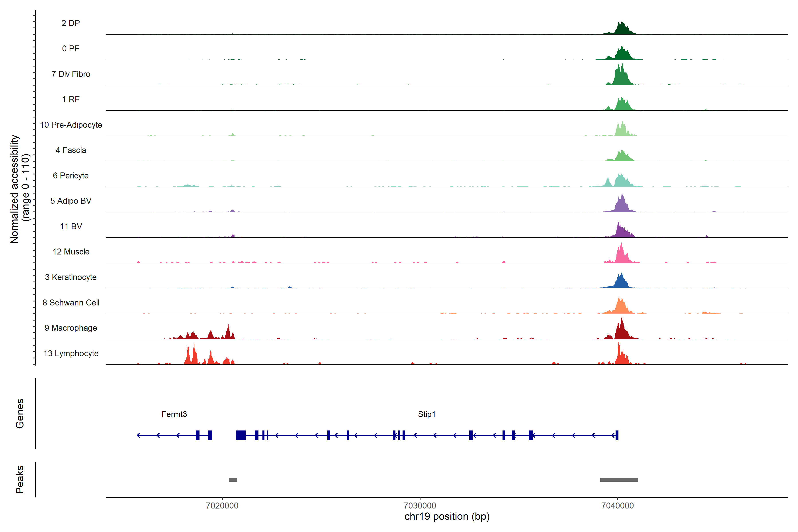Screen dimensions: 798x532
Task: Click the 2 DP track label
Action: tap(70, 23)
